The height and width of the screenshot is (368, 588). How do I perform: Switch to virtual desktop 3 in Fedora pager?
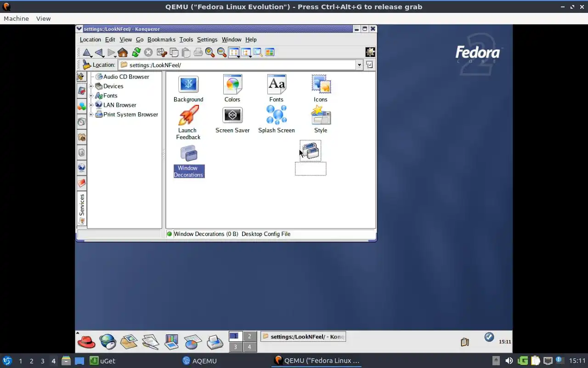click(x=235, y=347)
